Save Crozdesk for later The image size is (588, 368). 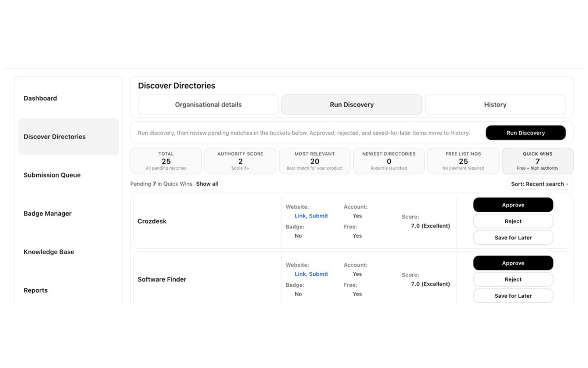[513, 238]
